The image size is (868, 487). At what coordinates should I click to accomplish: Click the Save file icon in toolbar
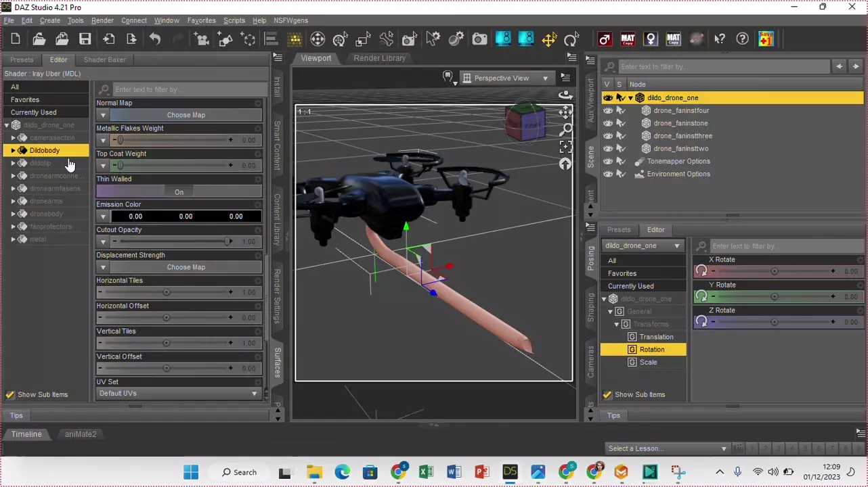(x=85, y=39)
